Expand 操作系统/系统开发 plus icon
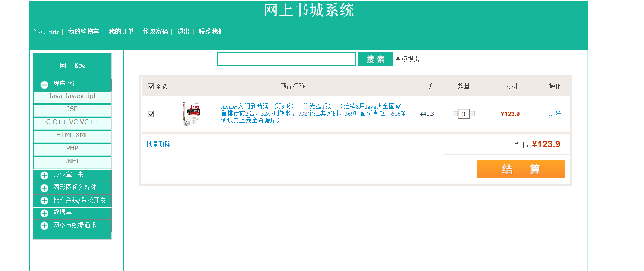 click(x=44, y=201)
